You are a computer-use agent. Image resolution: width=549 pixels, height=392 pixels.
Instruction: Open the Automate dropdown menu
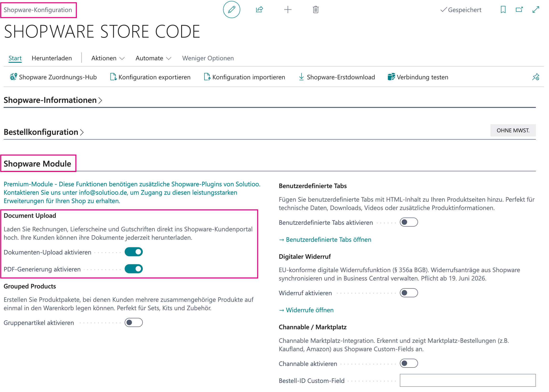click(x=153, y=58)
